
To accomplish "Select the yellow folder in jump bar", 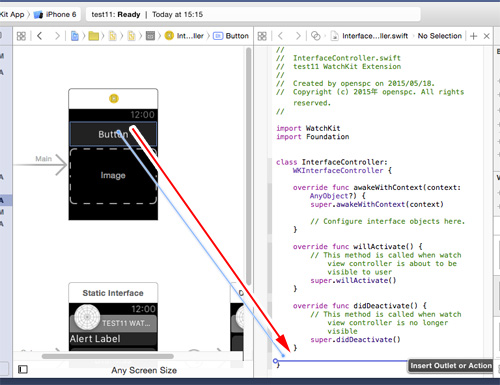I will pyautogui.click(x=94, y=36).
